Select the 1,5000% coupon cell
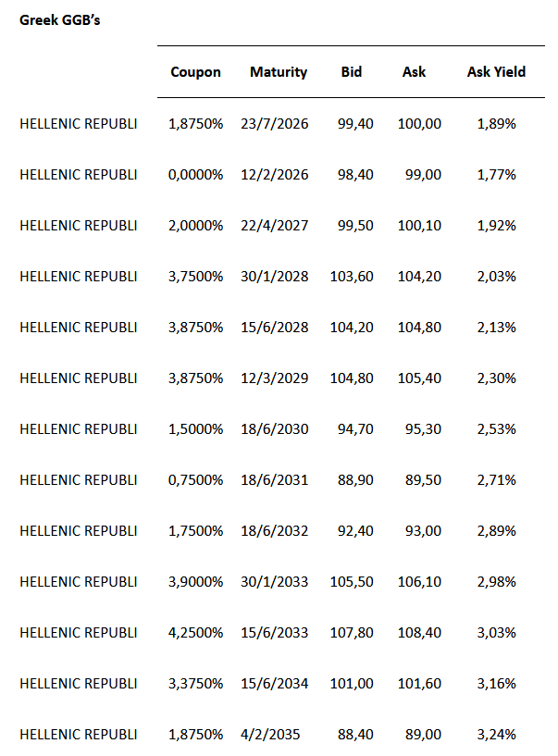This screenshot has height=756, width=558. (195, 428)
